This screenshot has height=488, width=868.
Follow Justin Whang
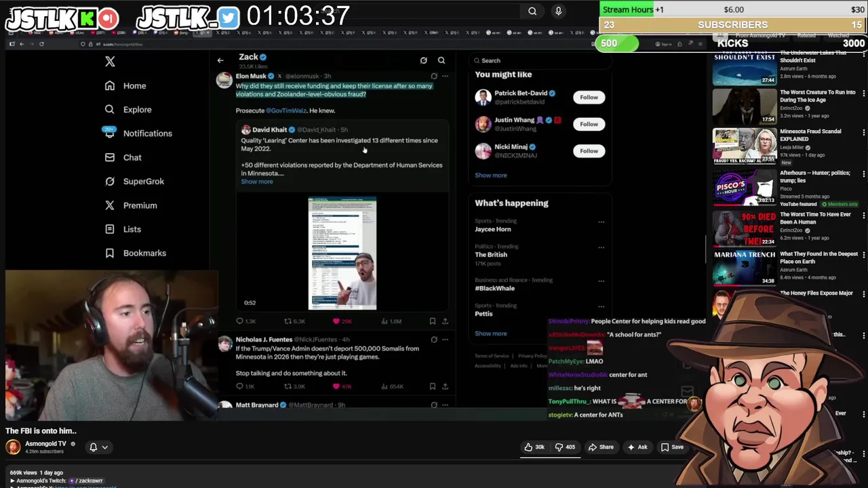tap(589, 124)
